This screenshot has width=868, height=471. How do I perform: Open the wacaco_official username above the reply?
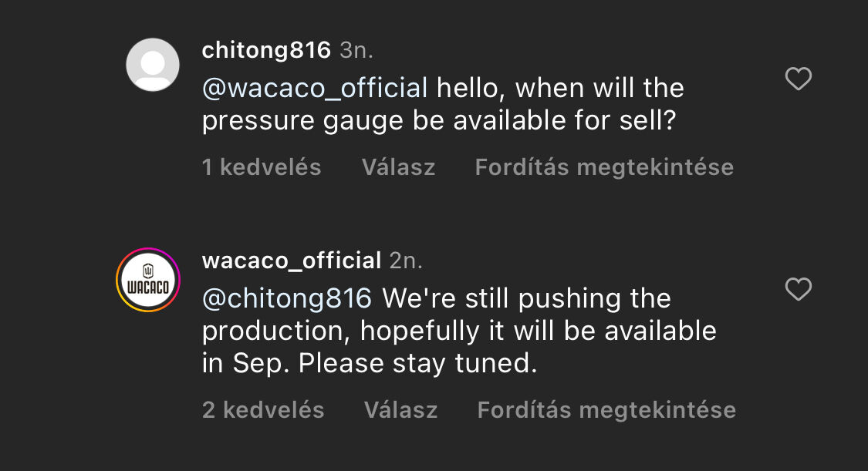tap(291, 261)
